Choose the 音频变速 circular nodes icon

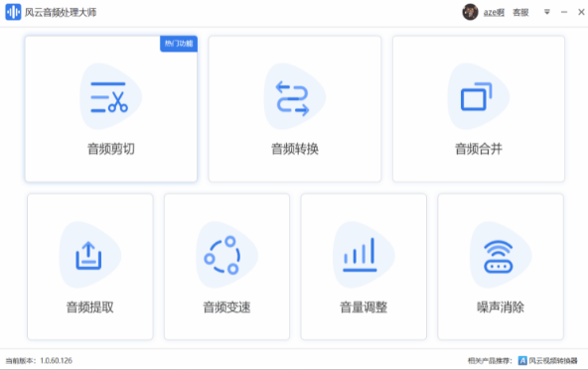coord(222,255)
